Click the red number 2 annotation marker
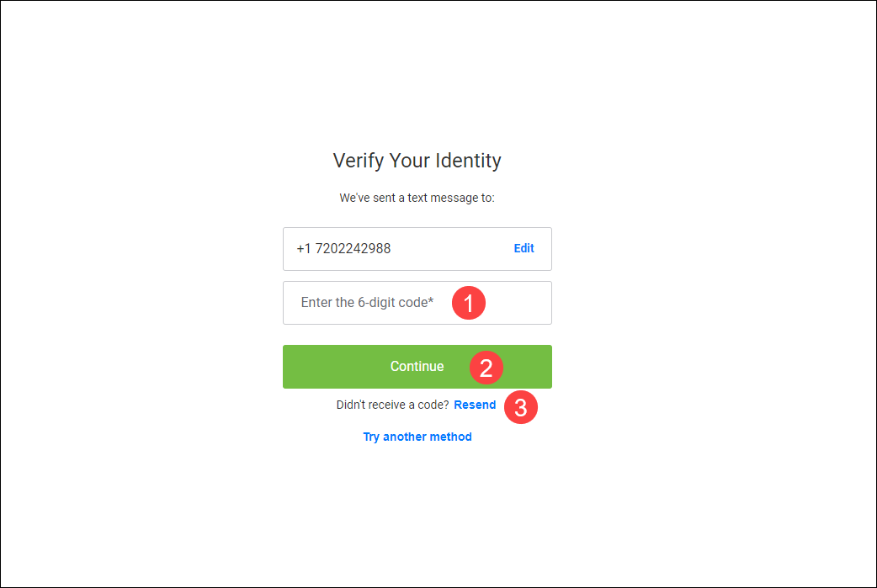 pyautogui.click(x=486, y=368)
